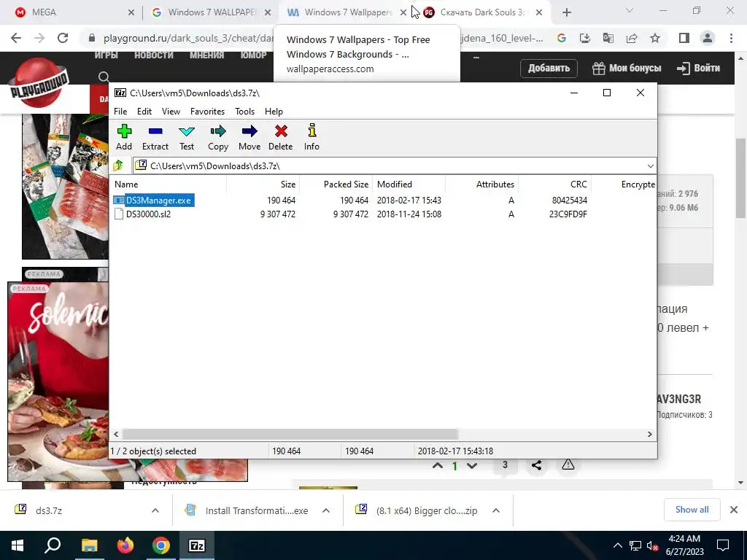This screenshot has height=560, width=747.
Task: Click the right arrow of the 7-Zip scrollbar
Action: click(x=649, y=435)
